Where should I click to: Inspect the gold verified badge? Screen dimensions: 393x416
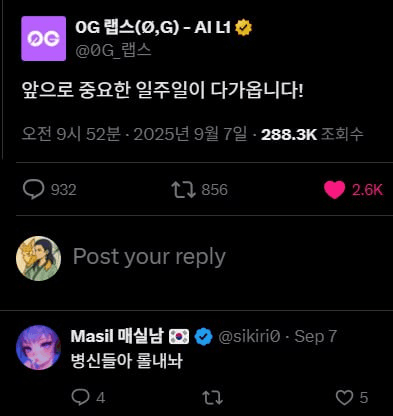coord(244,28)
